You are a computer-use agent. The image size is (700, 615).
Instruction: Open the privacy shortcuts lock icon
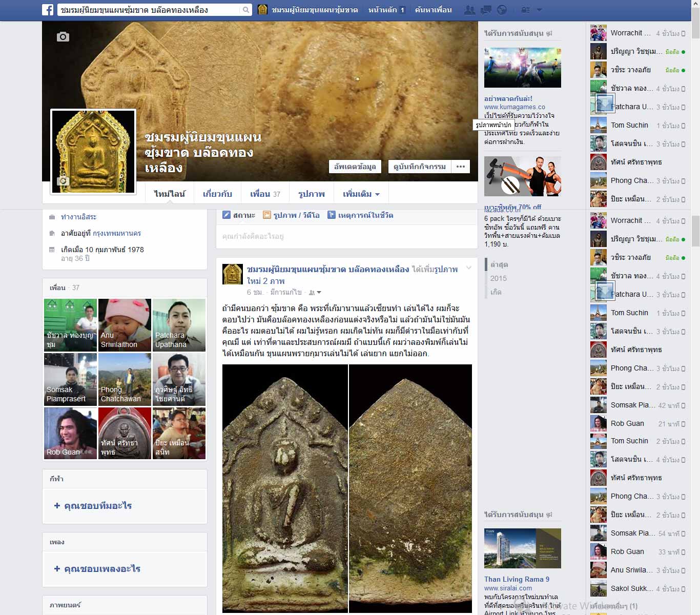[525, 10]
